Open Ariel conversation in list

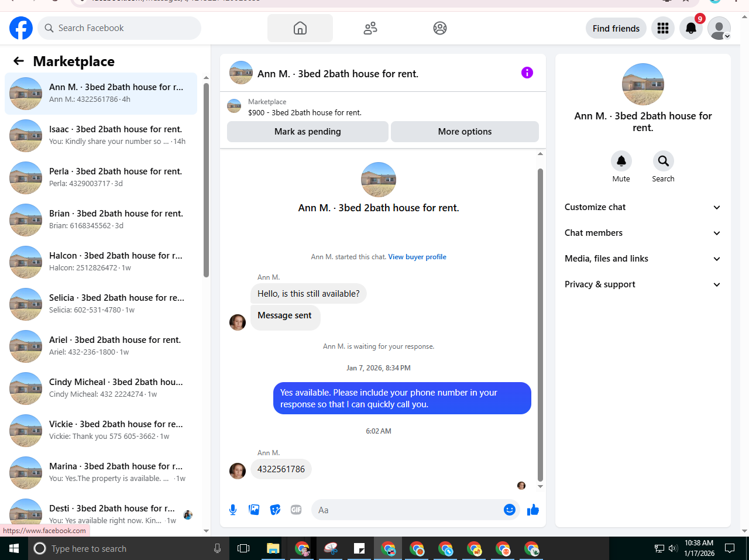coord(101,346)
